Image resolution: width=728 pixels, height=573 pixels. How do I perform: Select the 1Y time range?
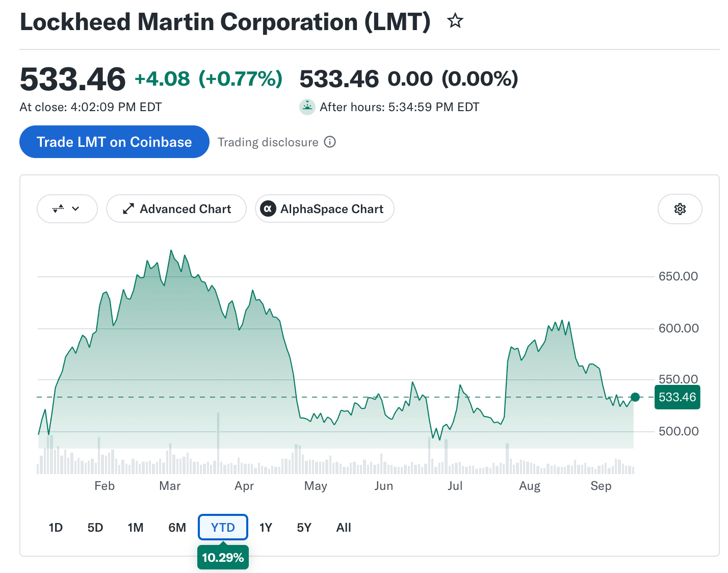[x=266, y=528]
